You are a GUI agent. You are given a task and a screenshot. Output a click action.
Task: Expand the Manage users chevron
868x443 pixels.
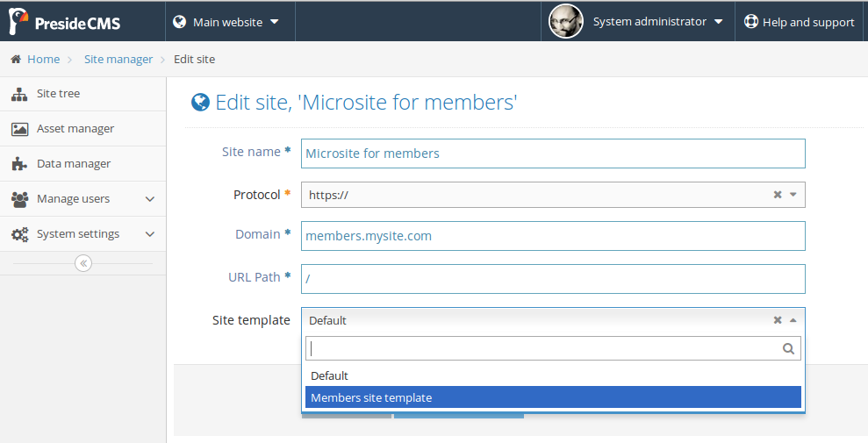pyautogui.click(x=149, y=199)
